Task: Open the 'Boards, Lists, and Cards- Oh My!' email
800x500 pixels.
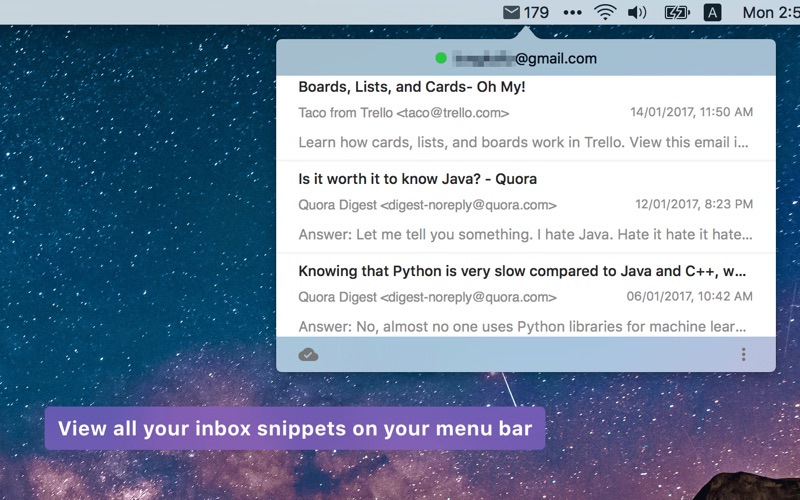Action: [x=412, y=87]
